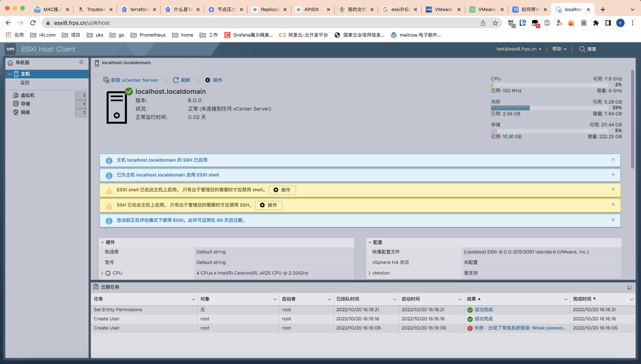Click the storage usage bar
The image size is (641, 364).
point(549,131)
